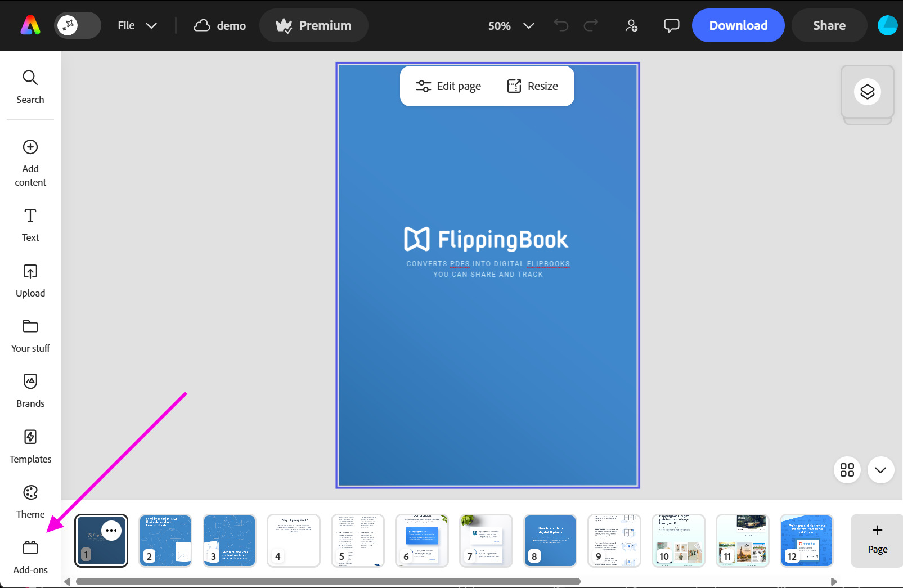Select page 8 thumbnail
This screenshot has width=903, height=588.
pos(550,540)
